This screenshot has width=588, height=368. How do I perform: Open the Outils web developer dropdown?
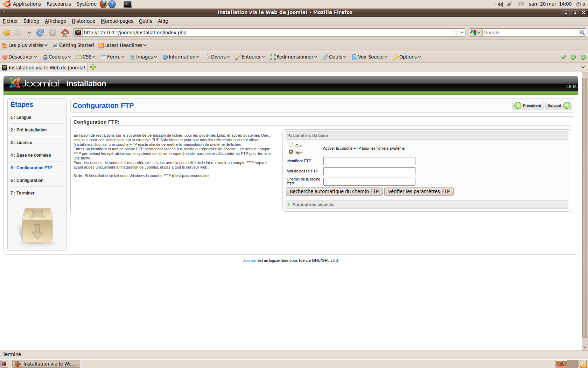tap(335, 57)
